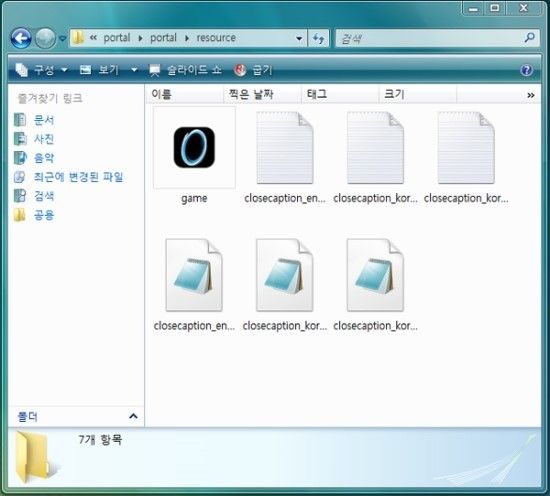
Task: Click the magnifying glass search icon
Action: (x=529, y=38)
